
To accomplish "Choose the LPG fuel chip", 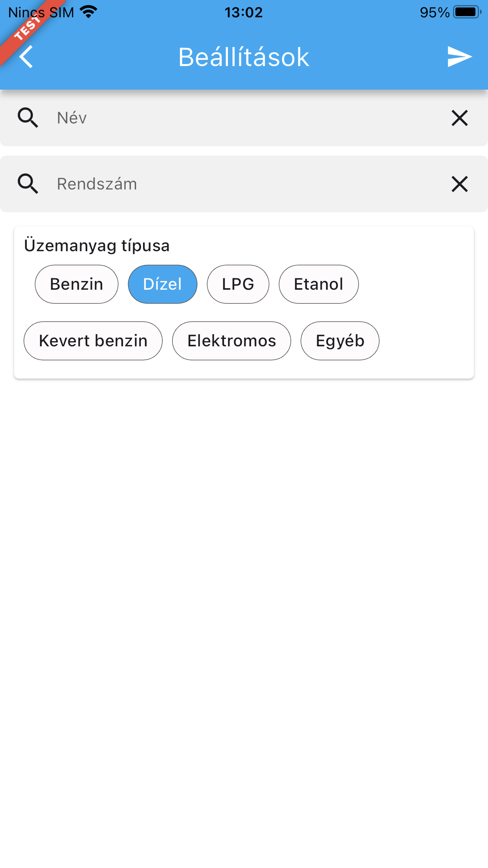I will coord(238,284).
